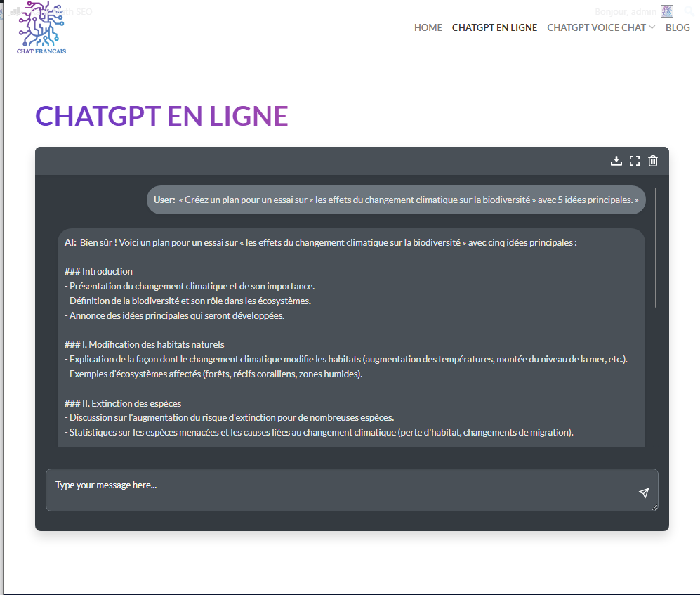
Task: Open the Chat Francais logo homepage
Action: point(41,27)
